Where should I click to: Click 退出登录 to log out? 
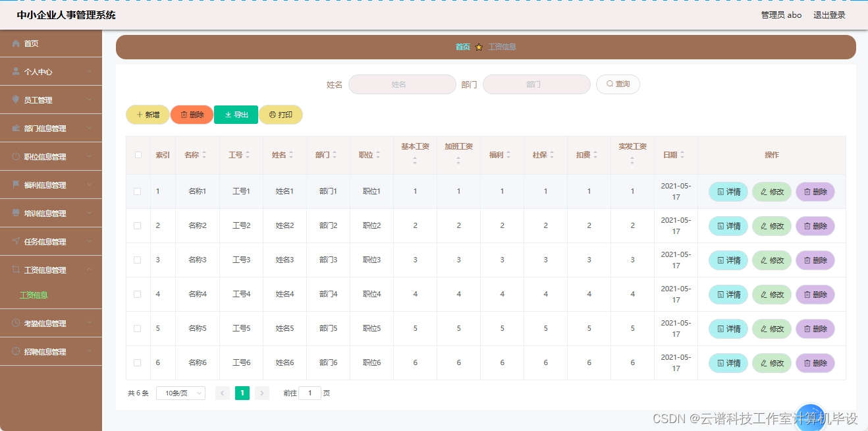[829, 14]
